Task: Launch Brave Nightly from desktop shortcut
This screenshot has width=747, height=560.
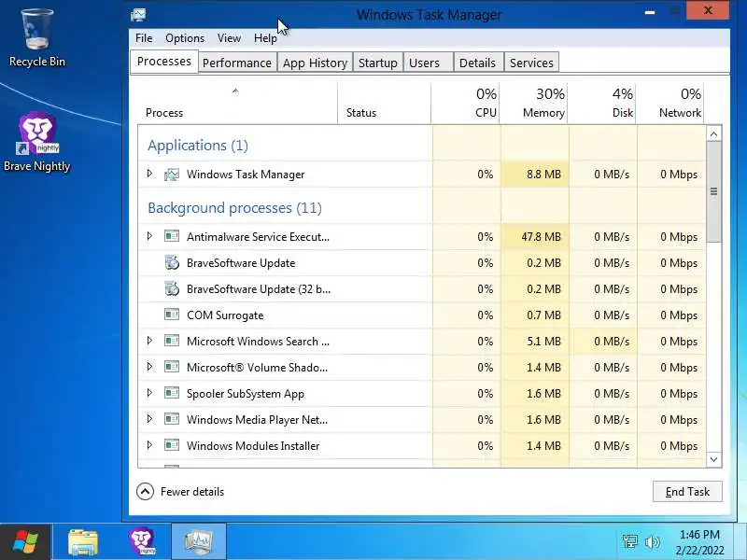Action: (37, 142)
